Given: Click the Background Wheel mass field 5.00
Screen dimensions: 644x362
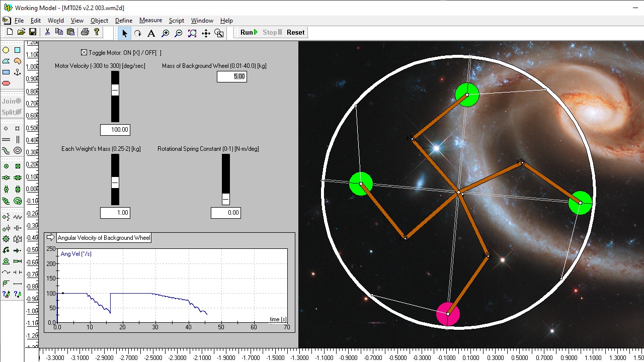Looking at the screenshot, I should point(232,76).
